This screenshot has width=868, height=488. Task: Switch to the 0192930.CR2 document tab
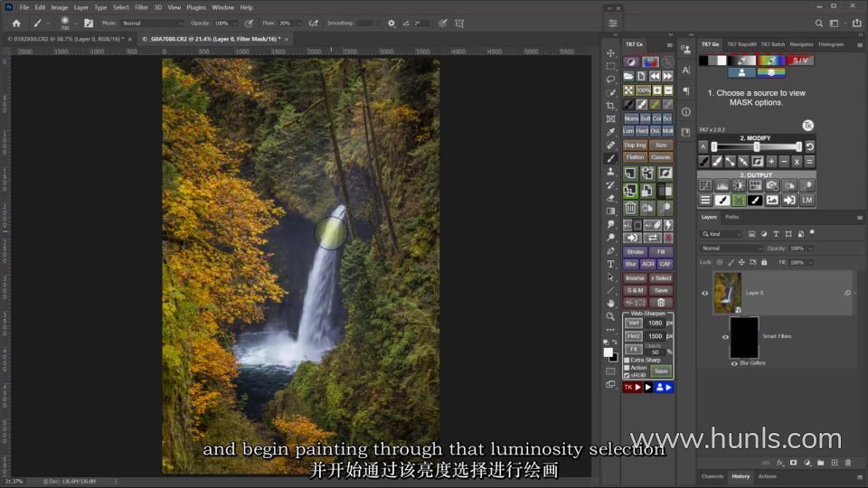coord(64,39)
